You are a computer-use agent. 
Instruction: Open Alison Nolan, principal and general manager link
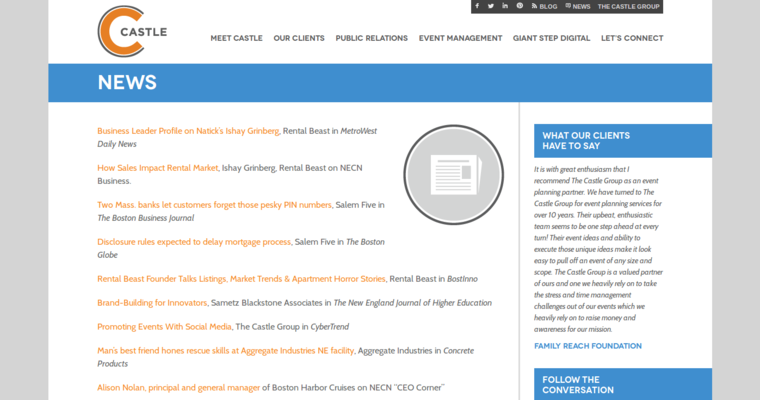[x=178, y=387]
